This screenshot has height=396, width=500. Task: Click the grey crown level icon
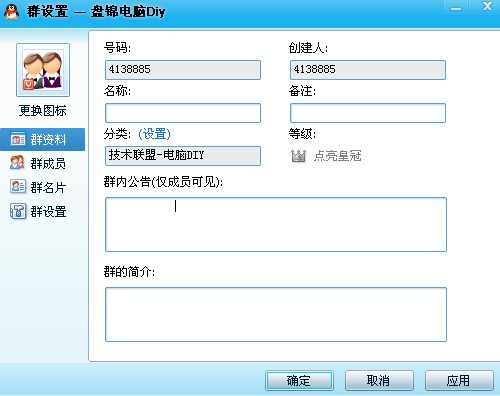click(298, 156)
